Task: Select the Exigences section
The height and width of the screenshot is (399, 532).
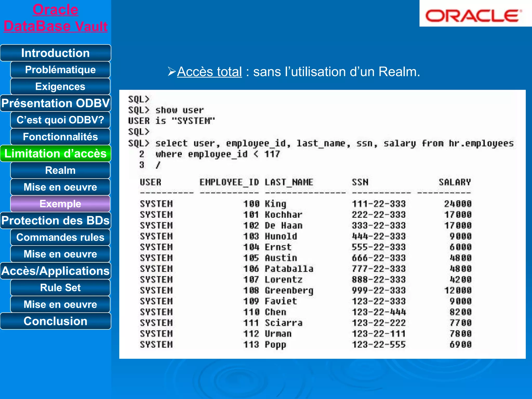Action: [60, 87]
